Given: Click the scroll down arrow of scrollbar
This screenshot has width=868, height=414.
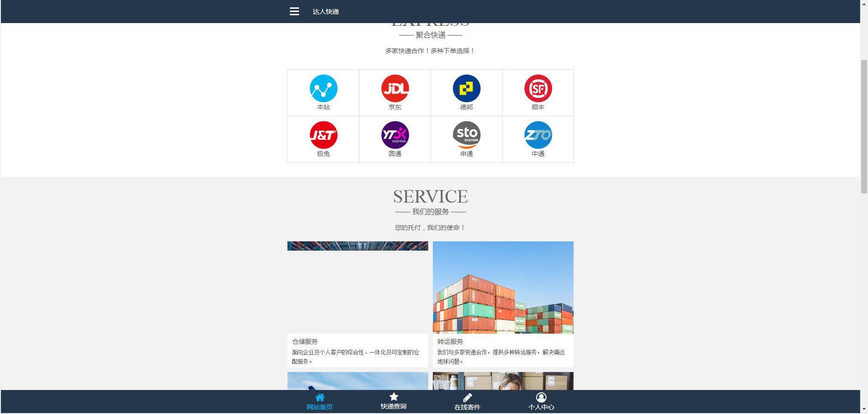Looking at the screenshot, I should (x=864, y=409).
